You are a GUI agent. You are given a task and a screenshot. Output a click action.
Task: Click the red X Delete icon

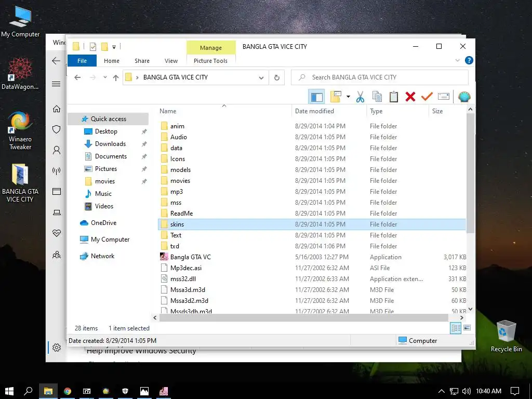coord(410,97)
